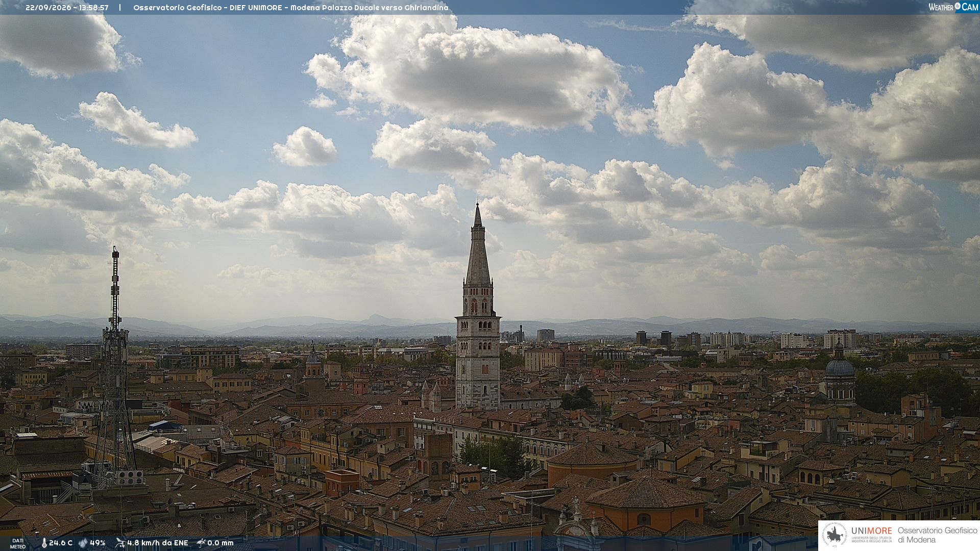Click the thermometer temperature icon
The image size is (980, 551).
[x=44, y=543]
